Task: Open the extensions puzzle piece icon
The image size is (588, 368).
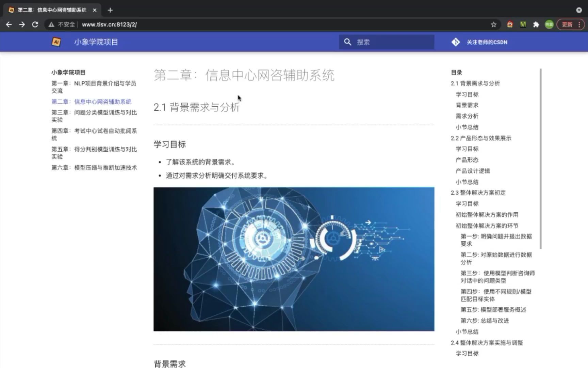Action: [536, 25]
